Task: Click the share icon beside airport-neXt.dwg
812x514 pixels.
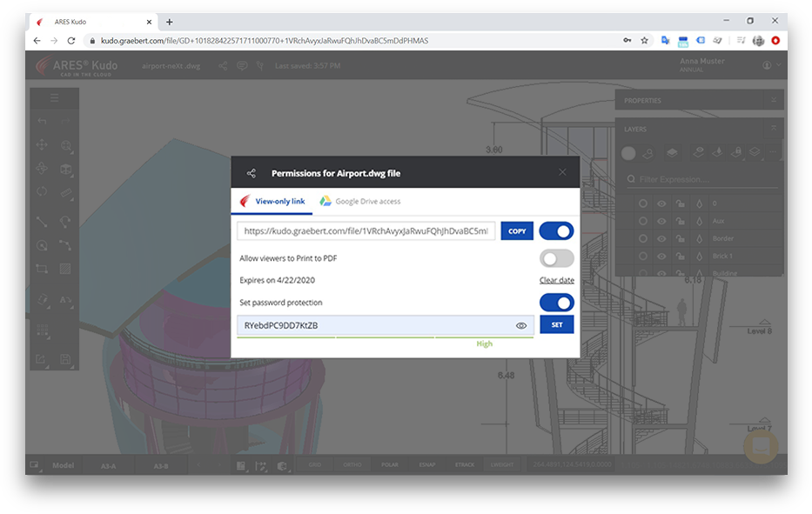Action: point(224,65)
